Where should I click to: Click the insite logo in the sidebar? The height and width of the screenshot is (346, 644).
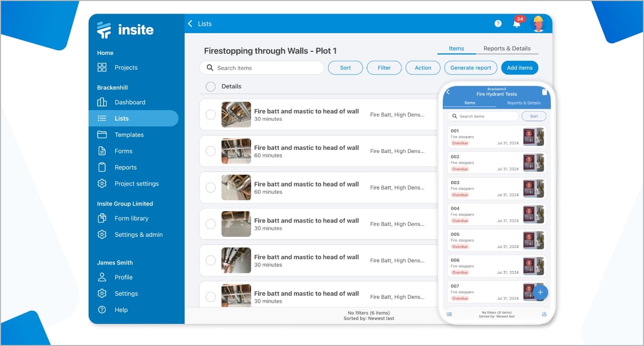[125, 30]
